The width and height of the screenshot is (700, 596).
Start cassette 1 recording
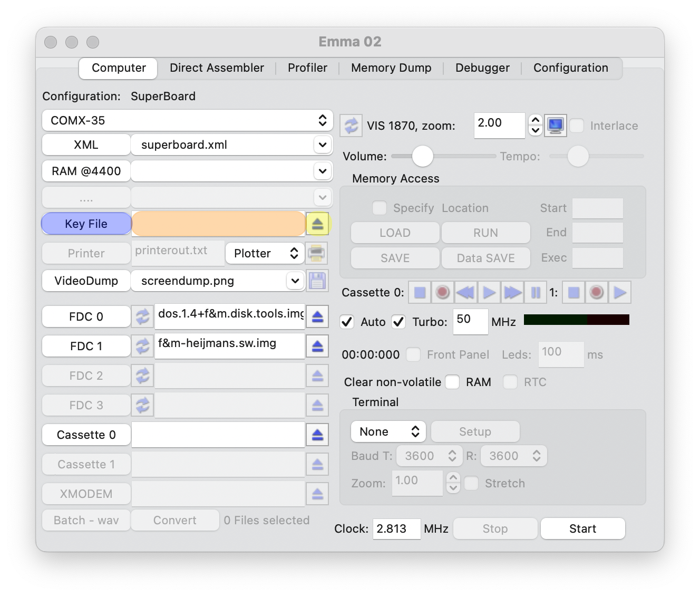click(597, 292)
